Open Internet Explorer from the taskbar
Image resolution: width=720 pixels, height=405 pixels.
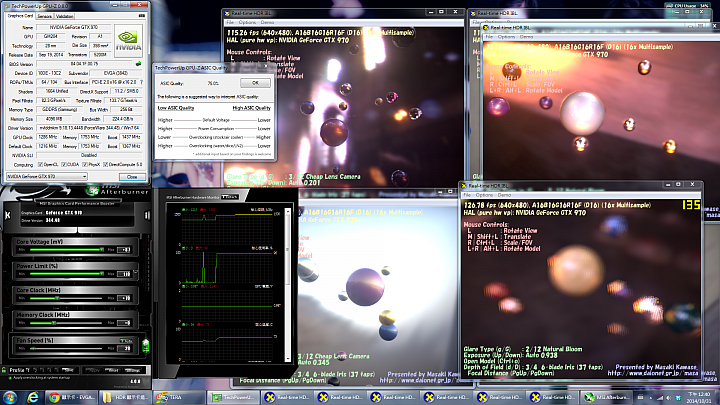33,397
